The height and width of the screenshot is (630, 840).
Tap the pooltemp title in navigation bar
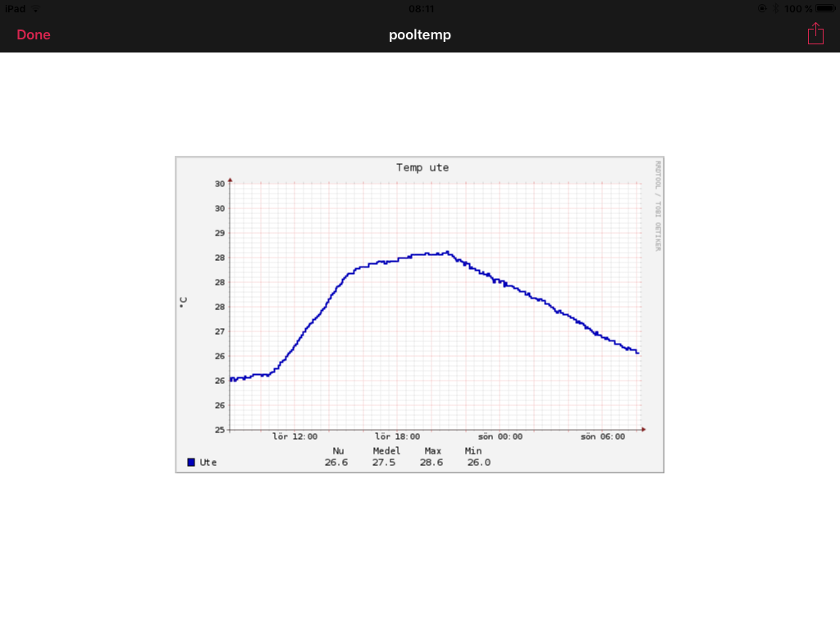pos(420,34)
